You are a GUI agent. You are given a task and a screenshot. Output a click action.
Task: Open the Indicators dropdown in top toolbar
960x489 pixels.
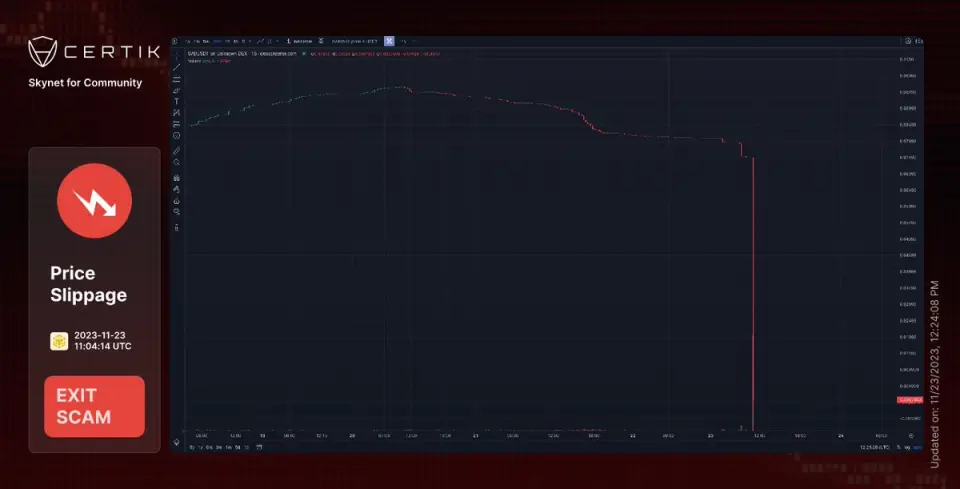[x=299, y=41]
